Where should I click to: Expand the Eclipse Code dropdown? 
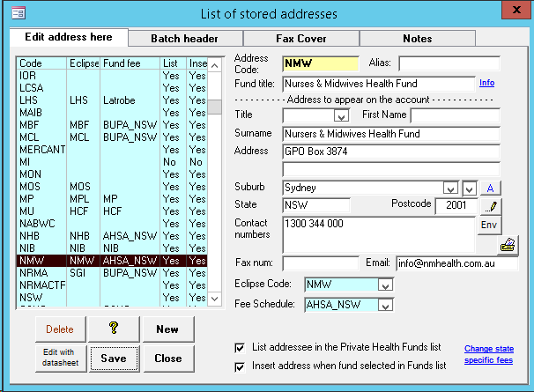385,285
